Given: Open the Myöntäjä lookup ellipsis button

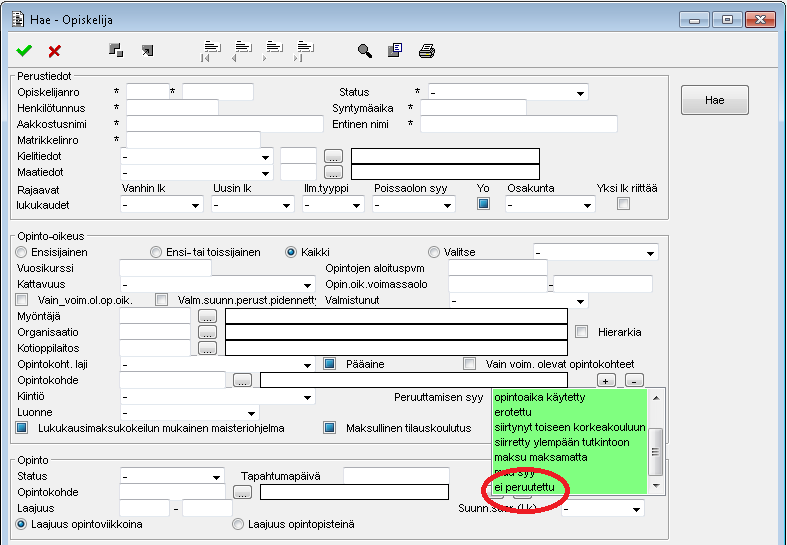Looking at the screenshot, I should (207, 316).
